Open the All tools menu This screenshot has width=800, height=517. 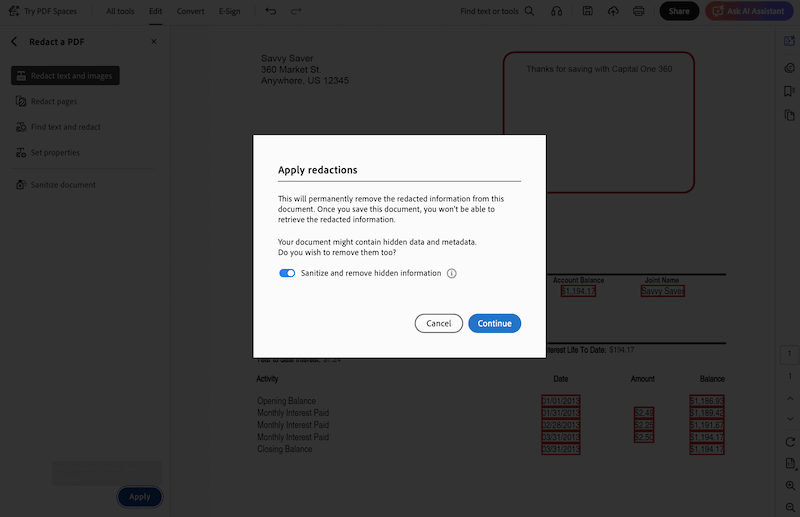(x=120, y=11)
